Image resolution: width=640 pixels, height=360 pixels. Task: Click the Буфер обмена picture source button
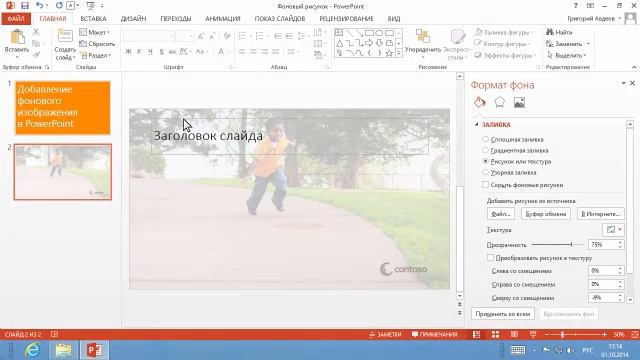click(546, 214)
